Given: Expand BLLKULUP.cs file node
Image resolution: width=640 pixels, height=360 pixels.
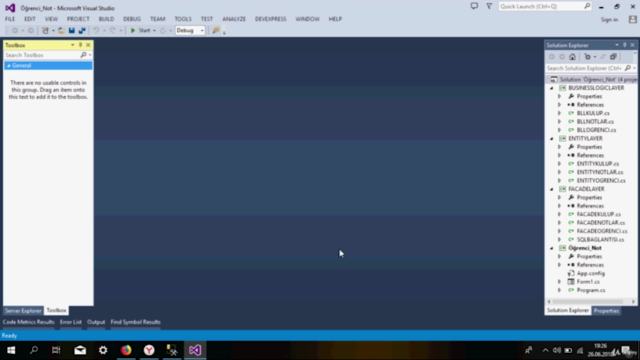Looking at the screenshot, I should (560, 113).
